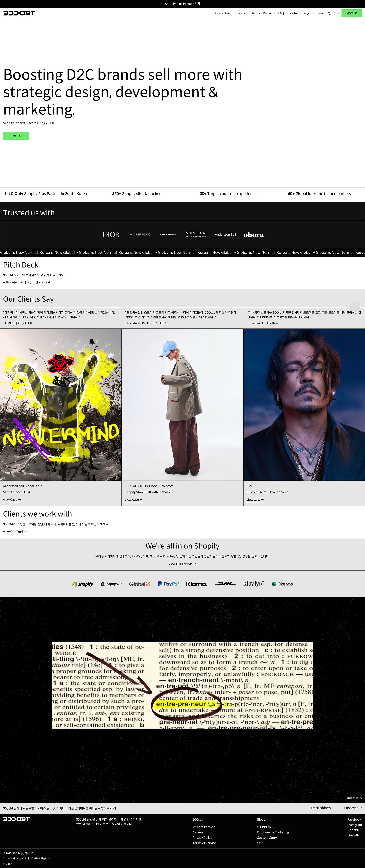The image size is (365, 868).
Task: Click the DHL partner logo
Action: click(x=225, y=584)
